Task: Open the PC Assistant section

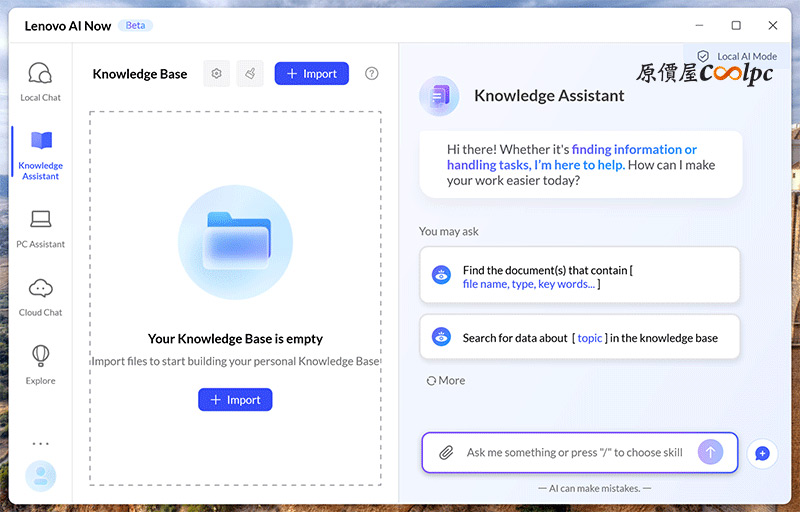Action: point(40,228)
